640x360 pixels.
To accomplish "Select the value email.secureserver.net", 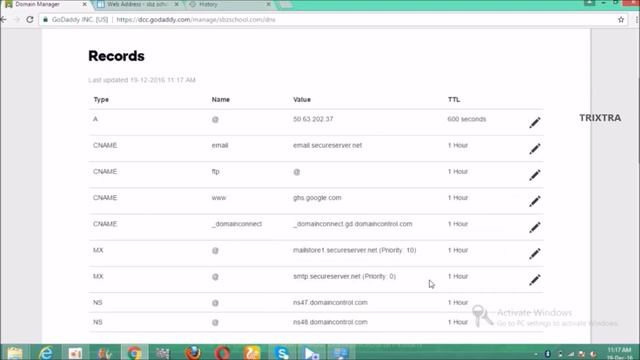I will [327, 145].
